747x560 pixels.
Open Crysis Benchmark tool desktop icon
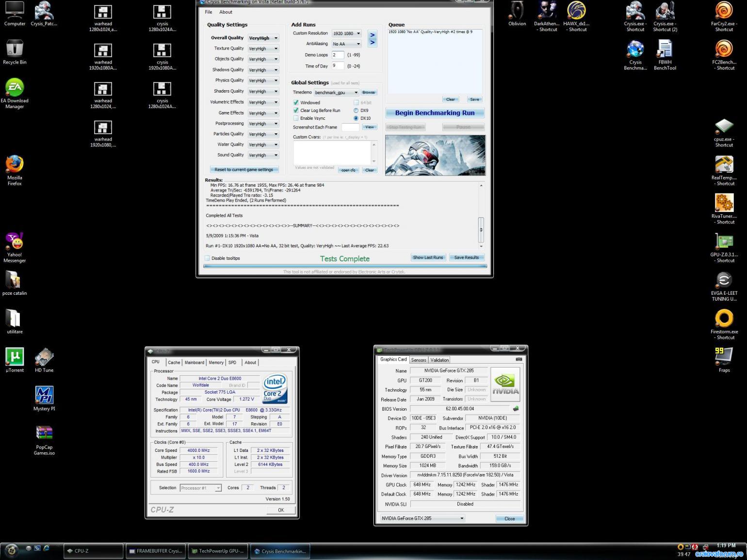point(635,55)
